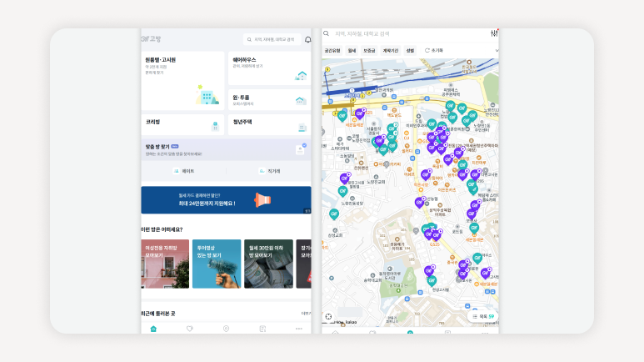Open the 원·투룸 category card
Viewport: 644px width, 362px height.
[269, 100]
